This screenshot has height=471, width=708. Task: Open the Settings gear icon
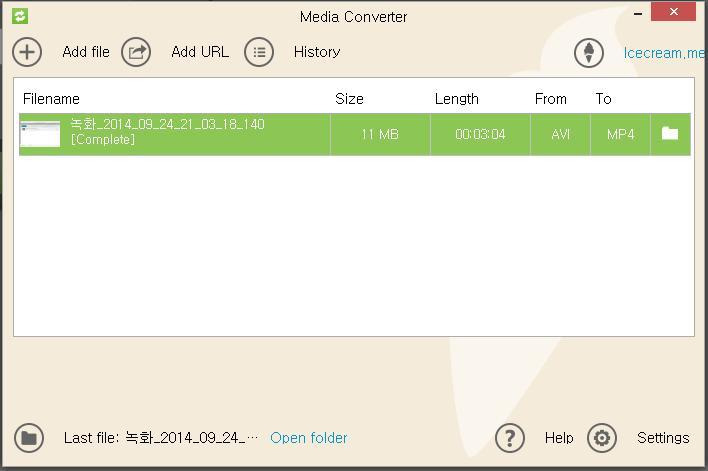click(x=602, y=438)
